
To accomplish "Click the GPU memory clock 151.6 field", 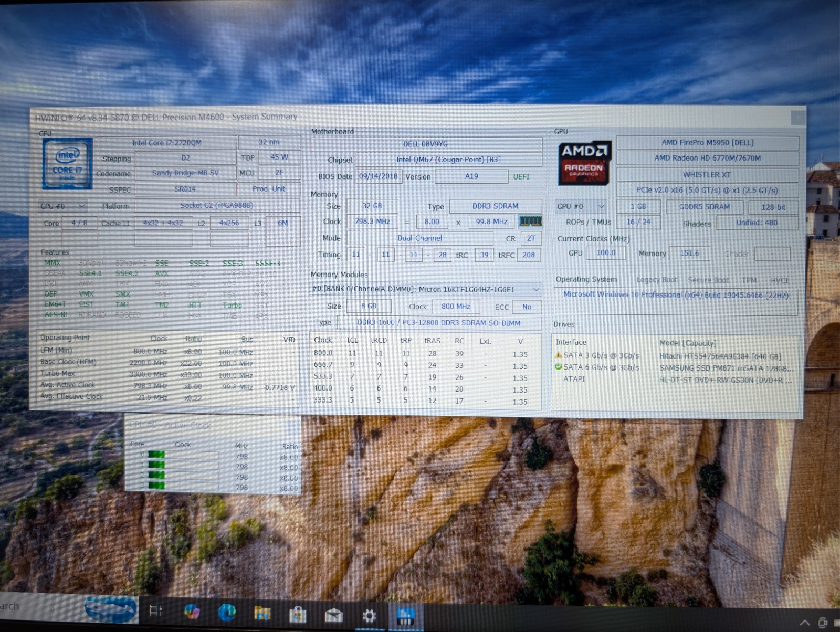I will tap(689, 254).
